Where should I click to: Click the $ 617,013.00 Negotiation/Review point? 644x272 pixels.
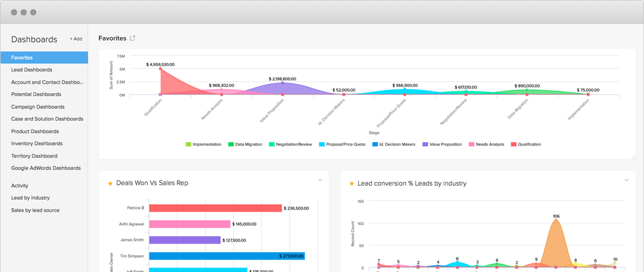point(465,91)
